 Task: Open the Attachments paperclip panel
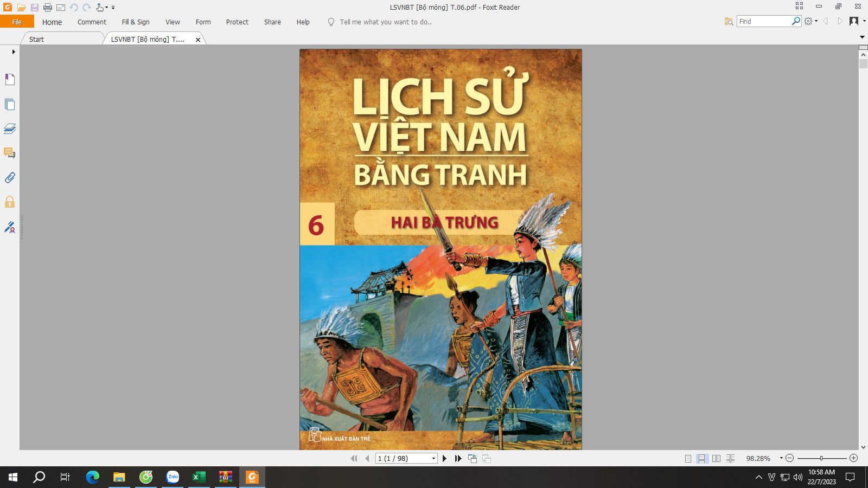click(10, 178)
